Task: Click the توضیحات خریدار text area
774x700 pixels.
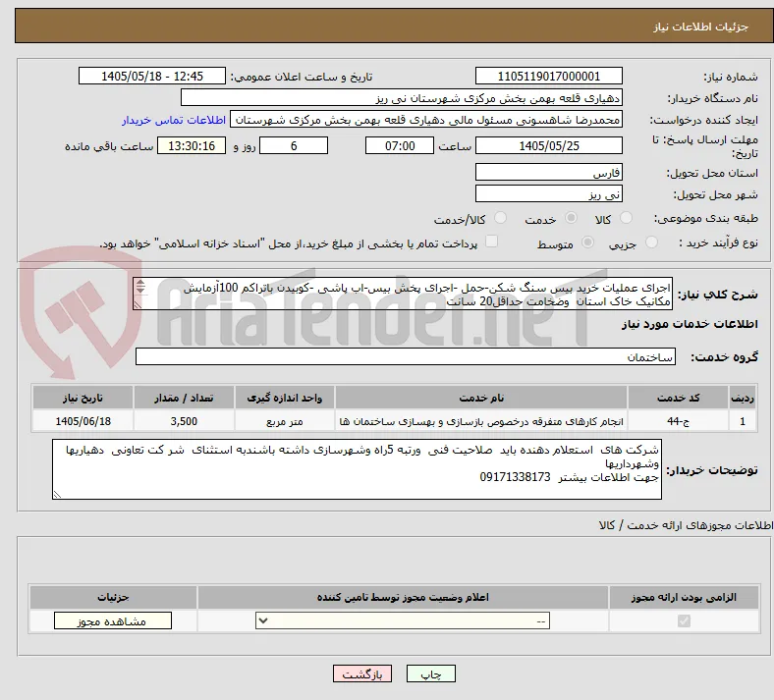Action: click(x=357, y=469)
